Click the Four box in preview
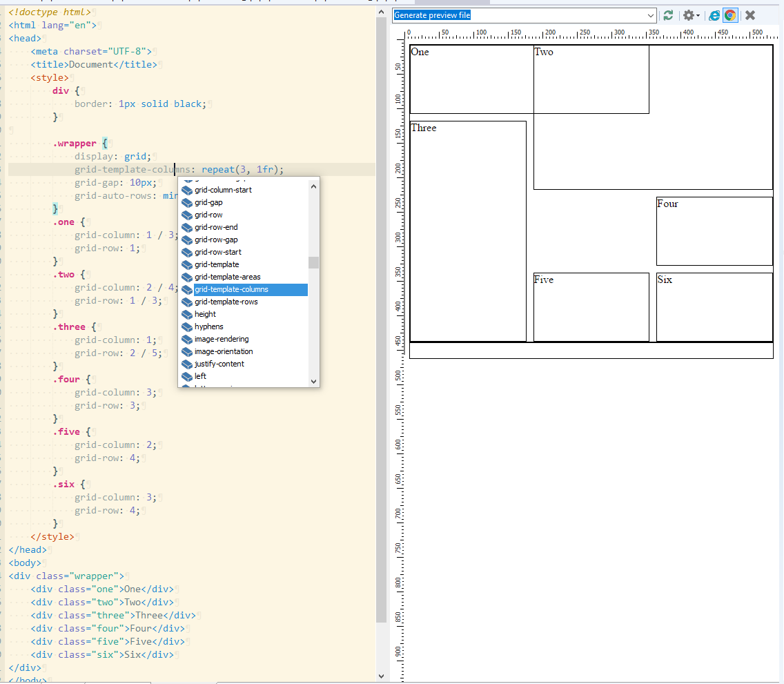 click(x=714, y=231)
